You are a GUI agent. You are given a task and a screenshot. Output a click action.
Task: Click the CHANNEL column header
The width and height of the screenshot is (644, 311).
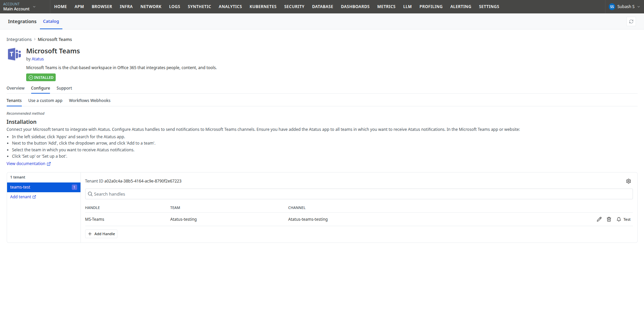pos(297,208)
